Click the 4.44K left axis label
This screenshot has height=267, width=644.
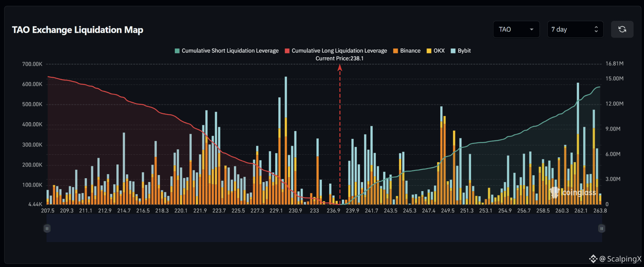click(x=35, y=204)
